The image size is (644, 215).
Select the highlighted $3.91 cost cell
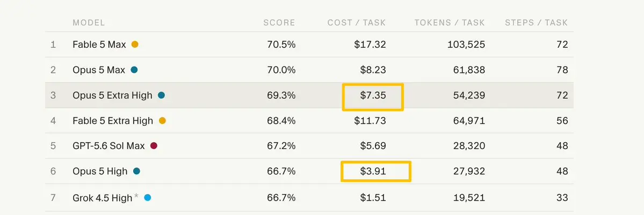click(x=376, y=171)
